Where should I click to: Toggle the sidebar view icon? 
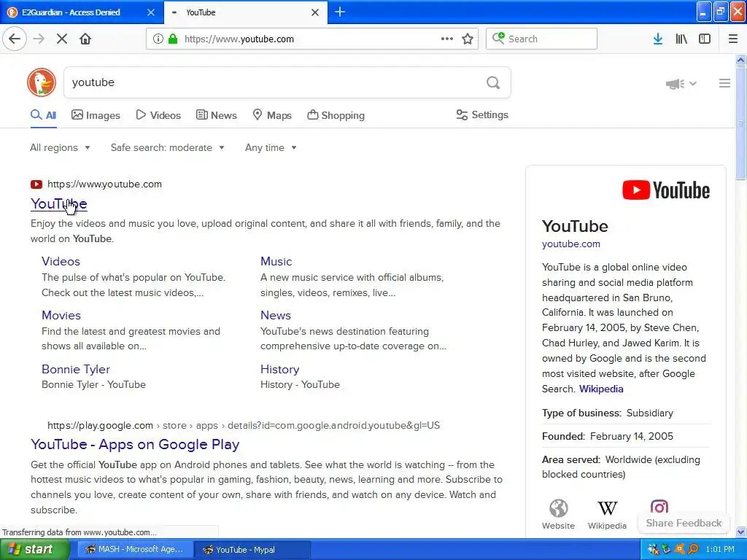pyautogui.click(x=705, y=39)
